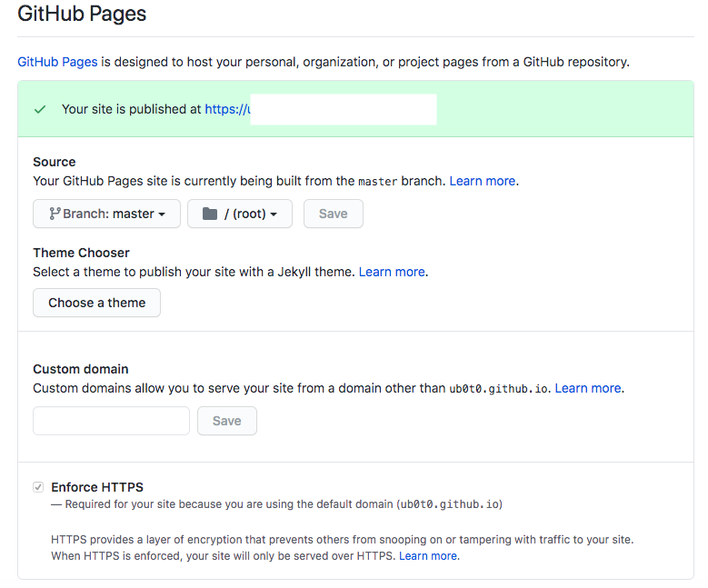This screenshot has height=588, width=708.
Task: Open the published site https:// link
Action: coord(226,109)
